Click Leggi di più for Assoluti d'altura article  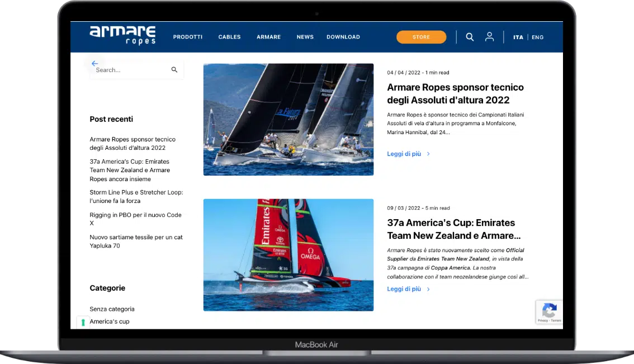coord(404,154)
